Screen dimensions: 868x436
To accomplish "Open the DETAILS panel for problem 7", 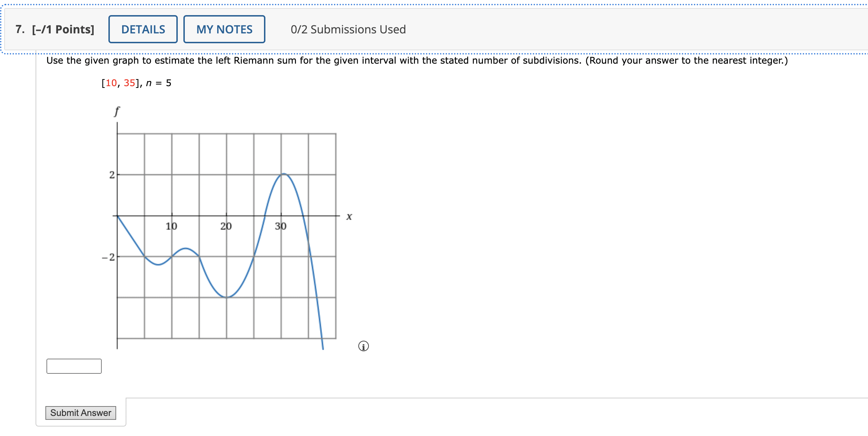I will 143,29.
